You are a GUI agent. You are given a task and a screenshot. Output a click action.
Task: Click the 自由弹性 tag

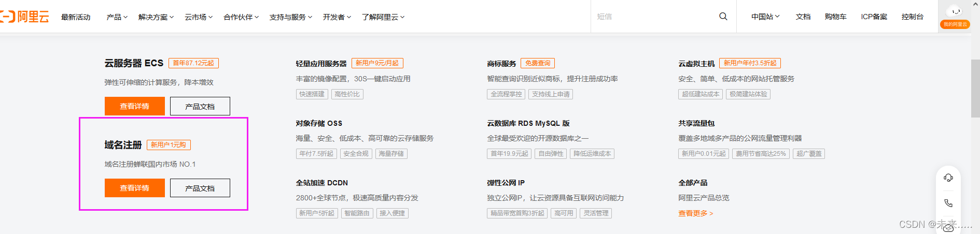551,154
